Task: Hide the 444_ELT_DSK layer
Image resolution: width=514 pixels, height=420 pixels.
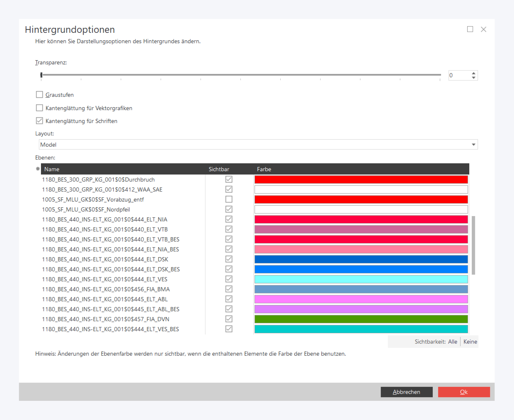Action: click(x=229, y=259)
